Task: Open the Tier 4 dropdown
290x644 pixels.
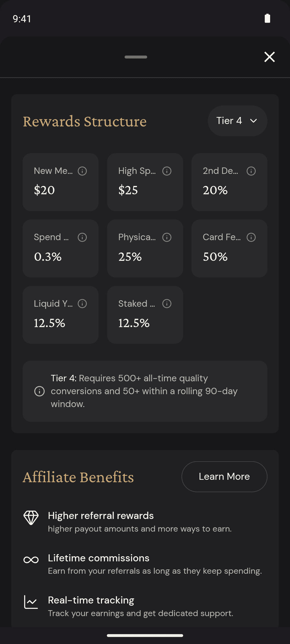Action: pyautogui.click(x=237, y=121)
